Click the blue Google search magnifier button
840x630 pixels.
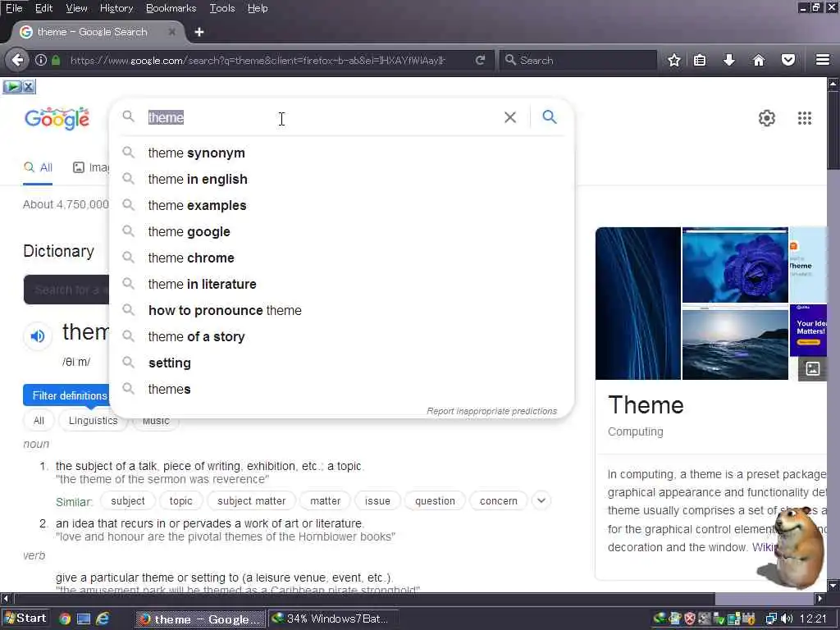tap(550, 116)
